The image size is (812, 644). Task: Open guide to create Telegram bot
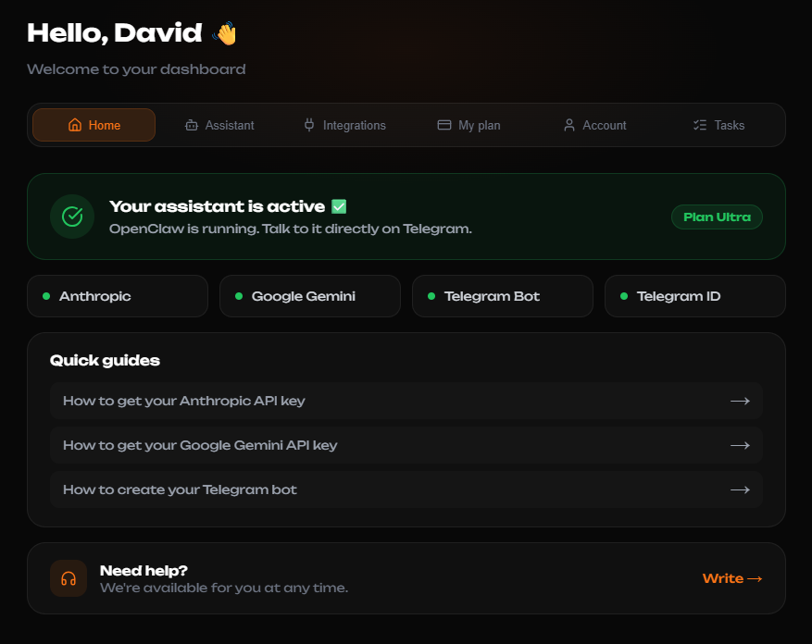point(406,489)
